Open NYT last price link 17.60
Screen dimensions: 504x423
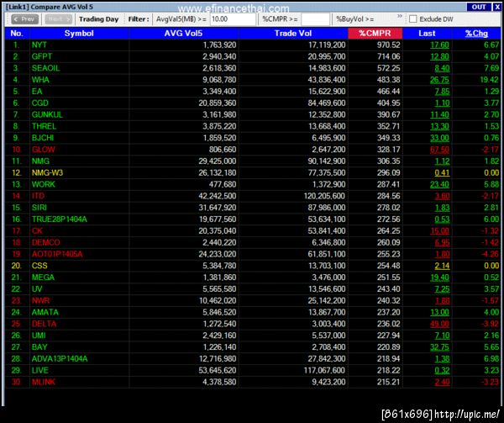[x=439, y=45]
